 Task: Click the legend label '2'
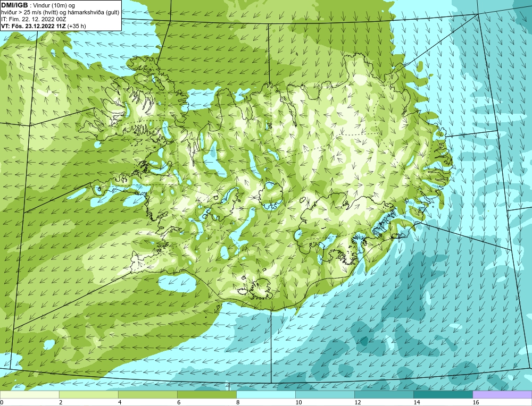click(x=61, y=402)
